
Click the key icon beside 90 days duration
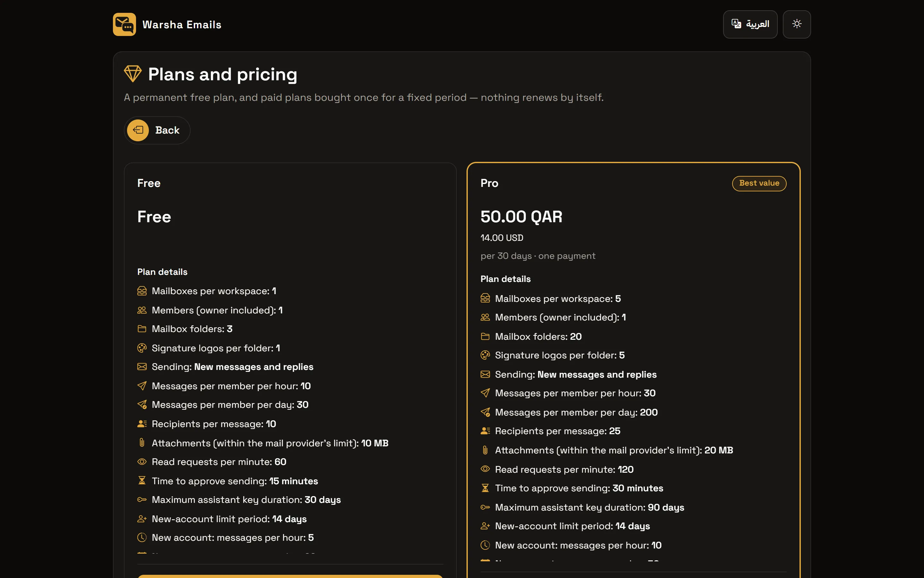[x=485, y=507]
